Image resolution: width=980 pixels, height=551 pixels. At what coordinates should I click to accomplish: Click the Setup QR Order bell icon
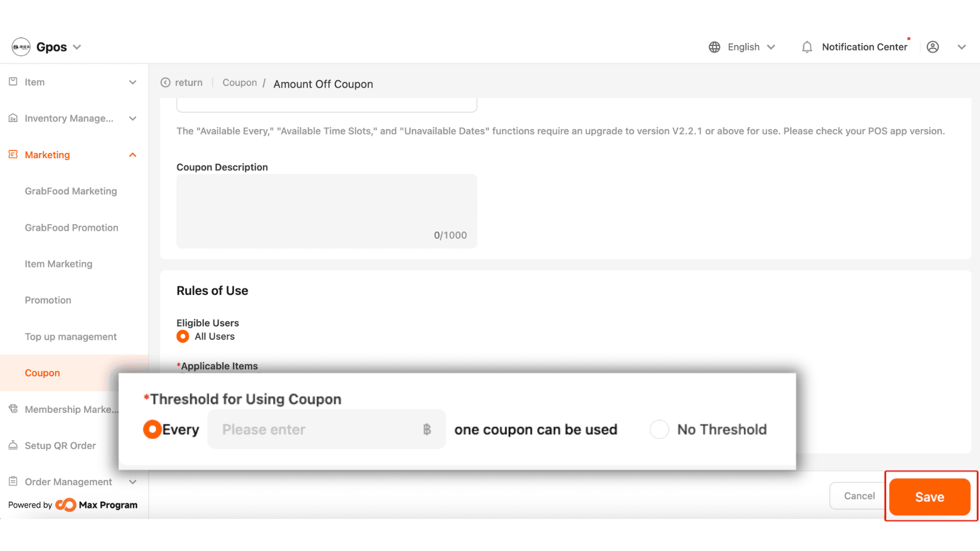click(13, 445)
